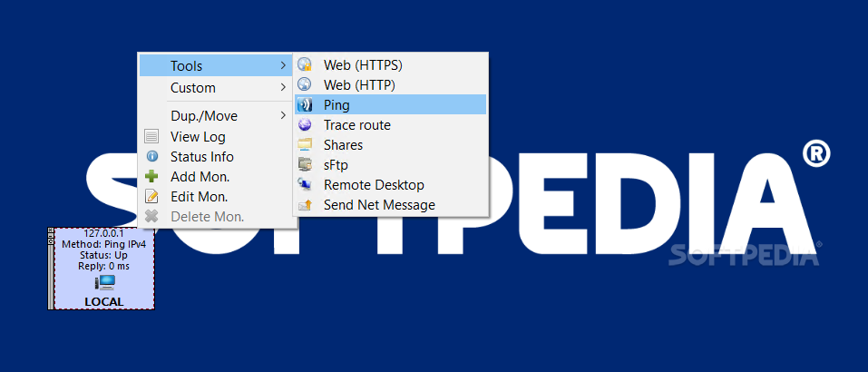
Task: Click the Web (HTTP) globe icon
Action: (305, 84)
